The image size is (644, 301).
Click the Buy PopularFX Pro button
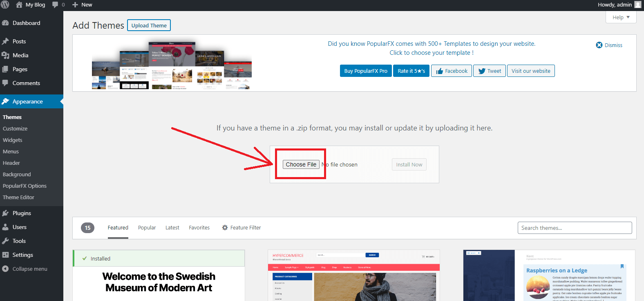click(365, 71)
